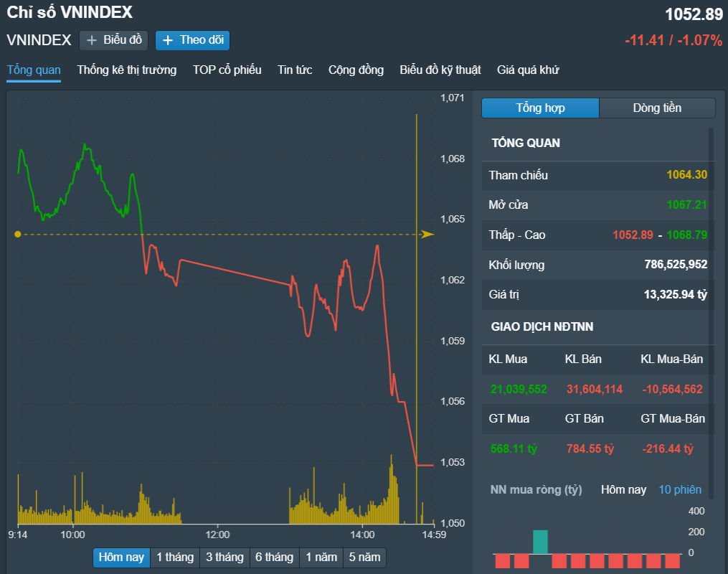Select 1 năm chart range
The image size is (728, 574).
321,557
